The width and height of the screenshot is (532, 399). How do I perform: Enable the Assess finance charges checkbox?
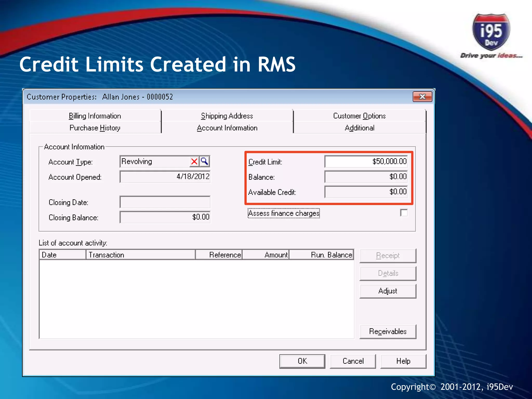pyautogui.click(x=404, y=213)
